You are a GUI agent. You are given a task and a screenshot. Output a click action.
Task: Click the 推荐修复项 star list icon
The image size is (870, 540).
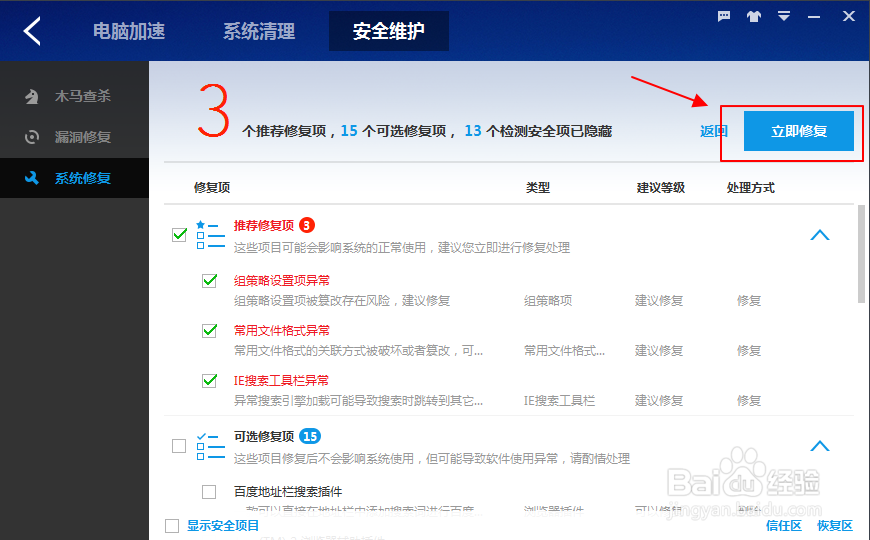(x=211, y=235)
